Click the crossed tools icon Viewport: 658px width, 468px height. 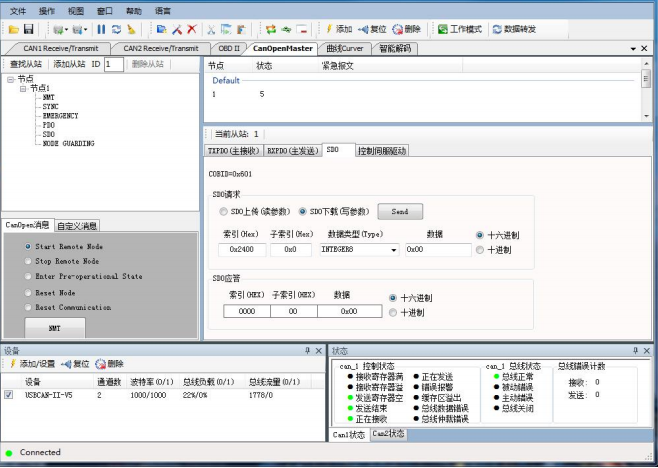pyautogui.click(x=177, y=29)
